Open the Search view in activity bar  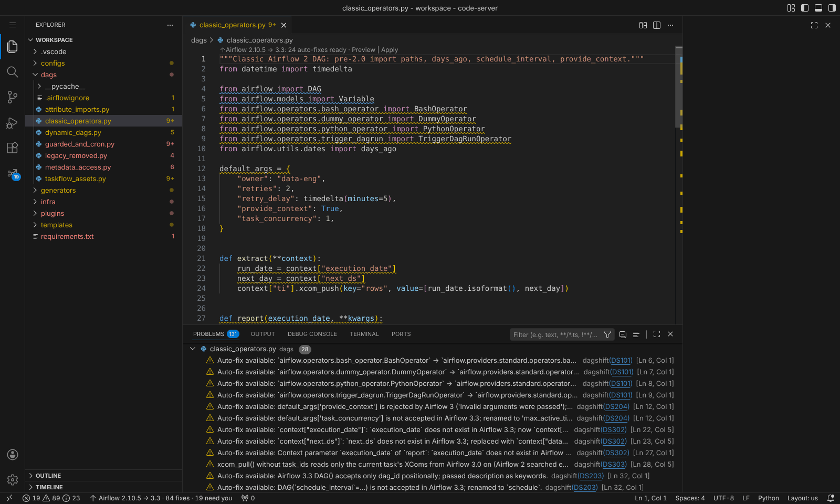[13, 72]
